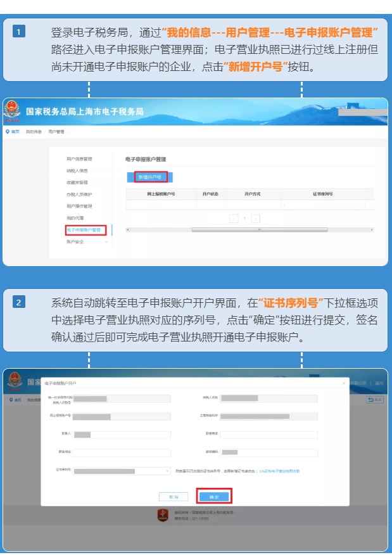
Task: Click the 取消 button in the dialog
Action: coord(173,497)
